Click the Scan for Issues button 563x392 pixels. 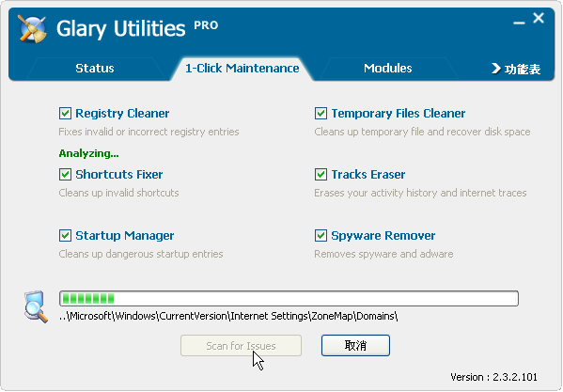pos(241,346)
